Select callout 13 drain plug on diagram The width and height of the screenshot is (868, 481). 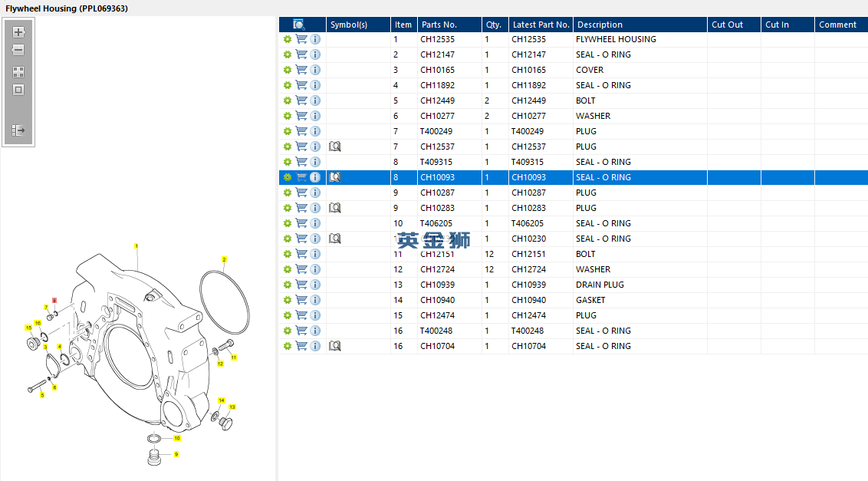232,407
